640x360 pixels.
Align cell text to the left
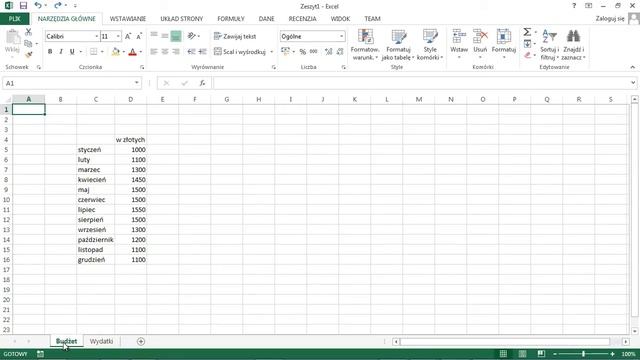tap(154, 52)
